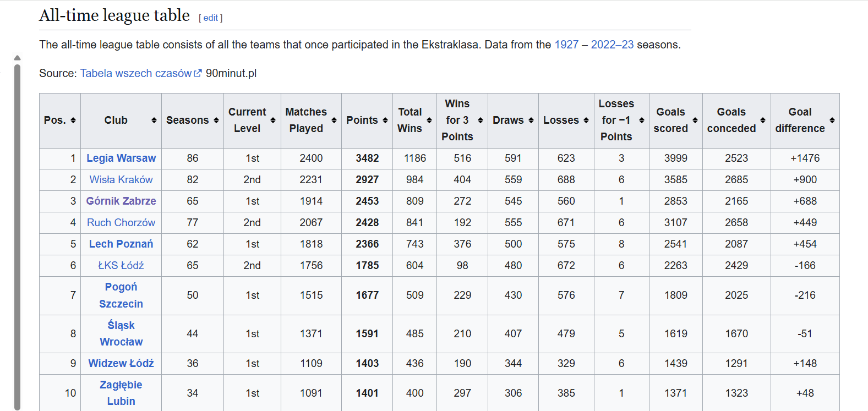This screenshot has width=868, height=411.
Task: Click the All-time league table heading
Action: [114, 15]
